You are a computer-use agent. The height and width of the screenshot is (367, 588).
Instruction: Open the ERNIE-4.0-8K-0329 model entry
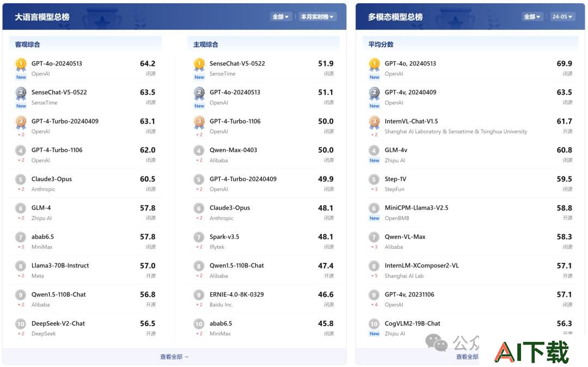point(237,294)
